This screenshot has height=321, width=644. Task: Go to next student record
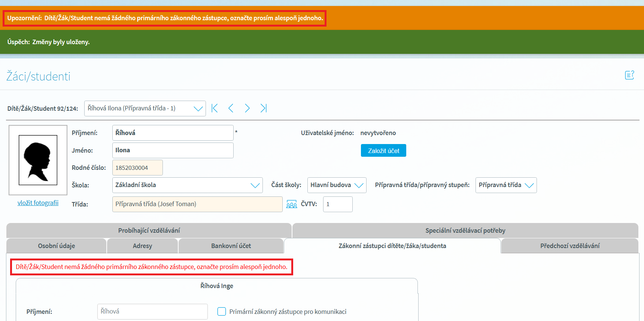247,108
